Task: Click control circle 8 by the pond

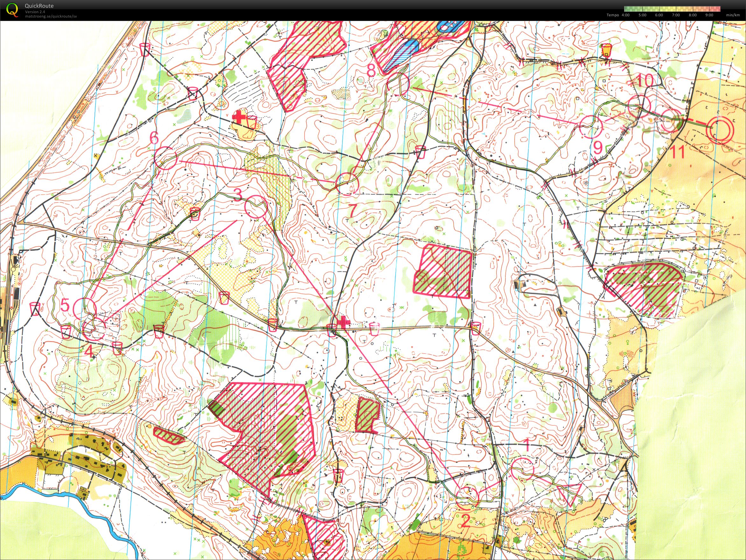Action: [x=399, y=84]
